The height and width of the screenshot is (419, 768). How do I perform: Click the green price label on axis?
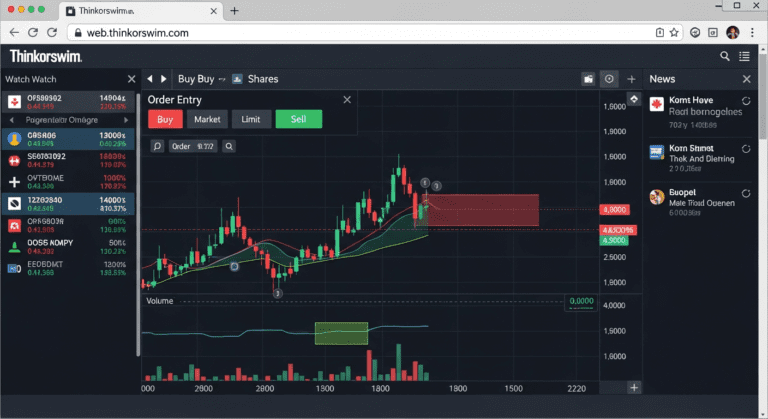[x=614, y=241]
